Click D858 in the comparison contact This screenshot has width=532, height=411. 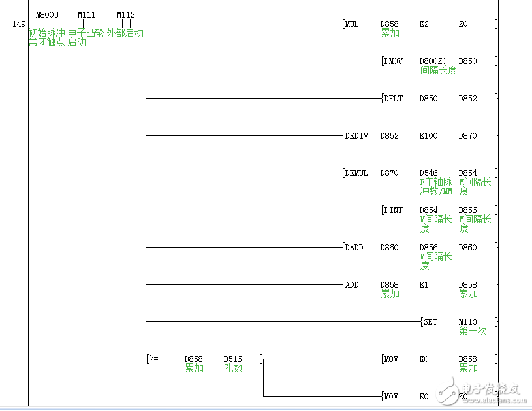click(193, 359)
